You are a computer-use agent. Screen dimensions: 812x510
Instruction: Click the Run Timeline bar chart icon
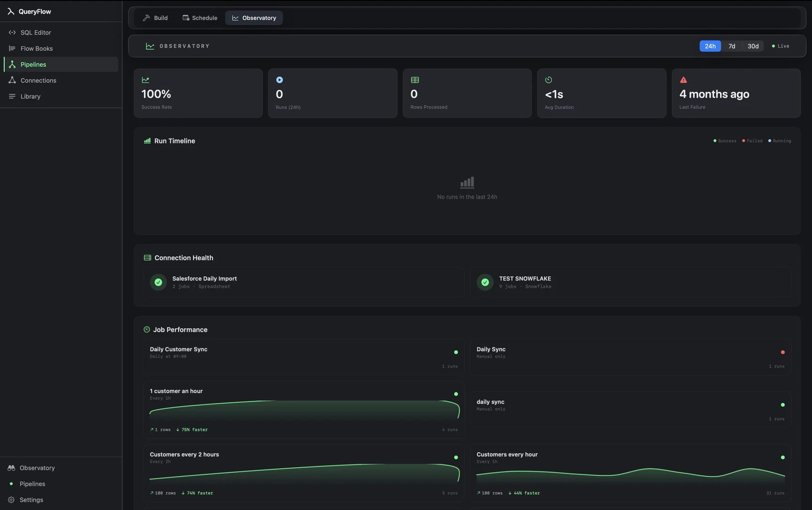[x=147, y=141]
